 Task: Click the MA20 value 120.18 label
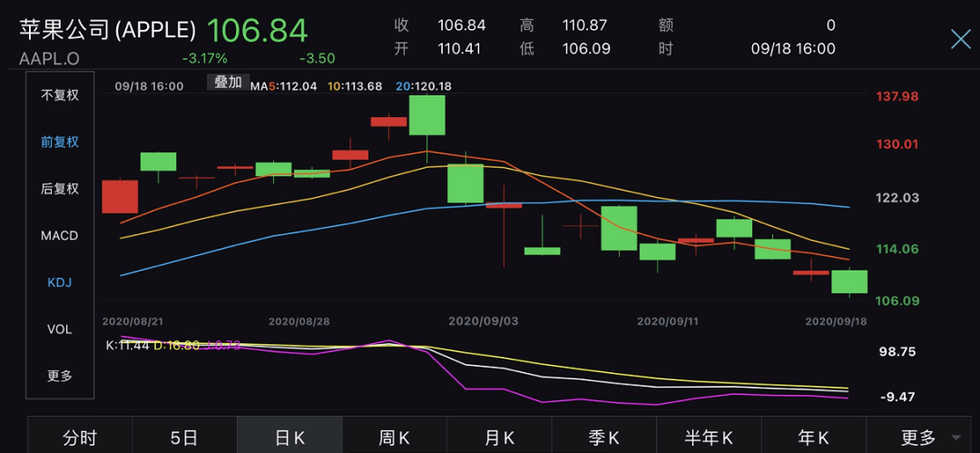pos(424,86)
